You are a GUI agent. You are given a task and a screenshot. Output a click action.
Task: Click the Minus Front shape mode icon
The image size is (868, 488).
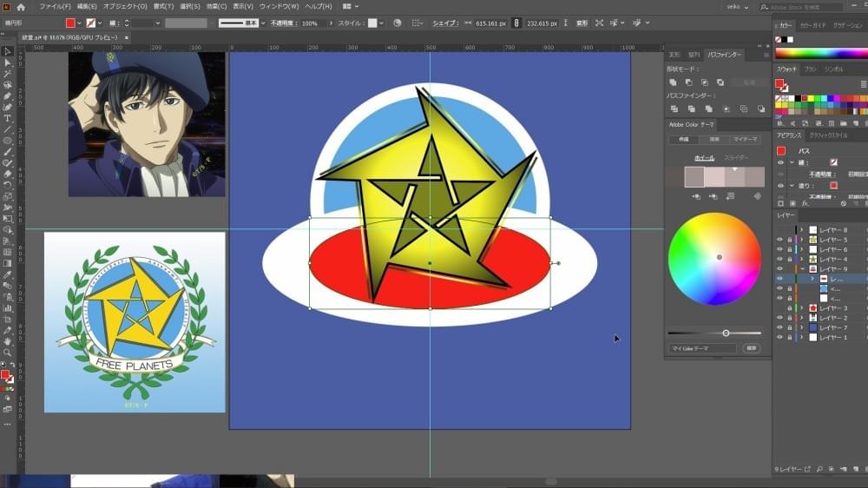(x=688, y=82)
